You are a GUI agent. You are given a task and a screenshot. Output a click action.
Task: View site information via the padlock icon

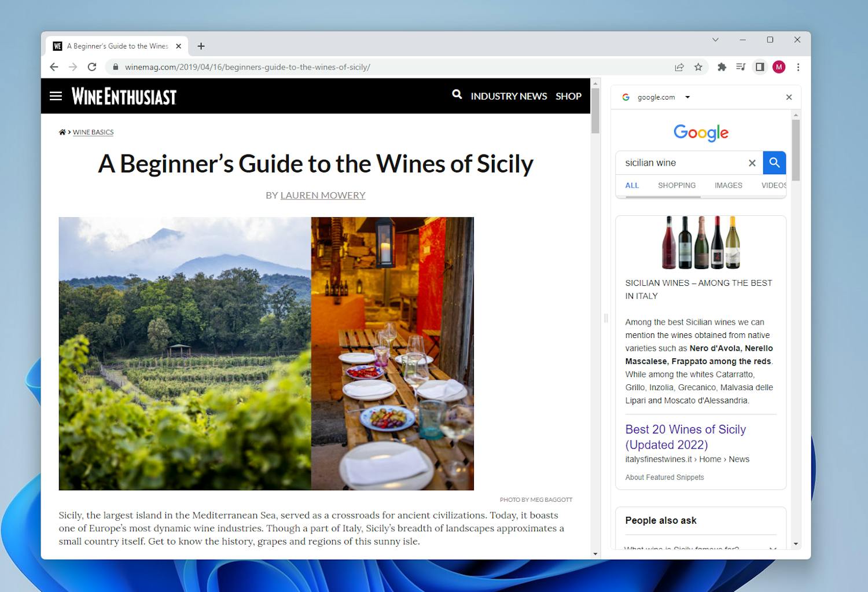pos(115,67)
